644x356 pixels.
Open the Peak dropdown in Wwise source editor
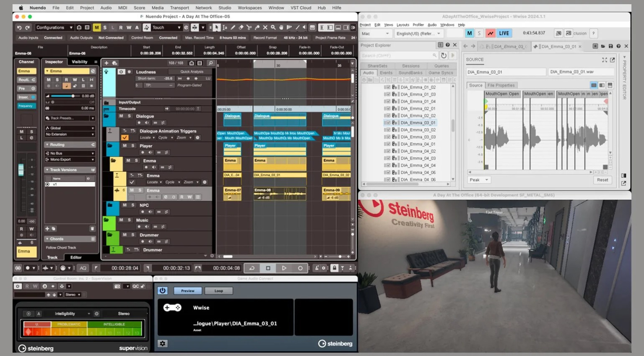pyautogui.click(x=478, y=180)
